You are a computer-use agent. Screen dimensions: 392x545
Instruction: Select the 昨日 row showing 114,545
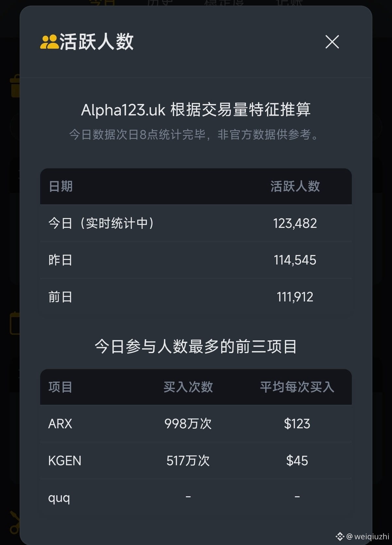(196, 260)
